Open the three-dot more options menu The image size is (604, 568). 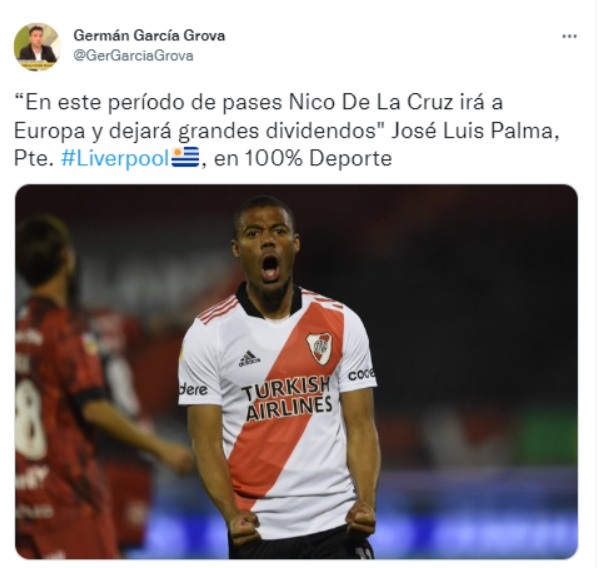pos(569,37)
